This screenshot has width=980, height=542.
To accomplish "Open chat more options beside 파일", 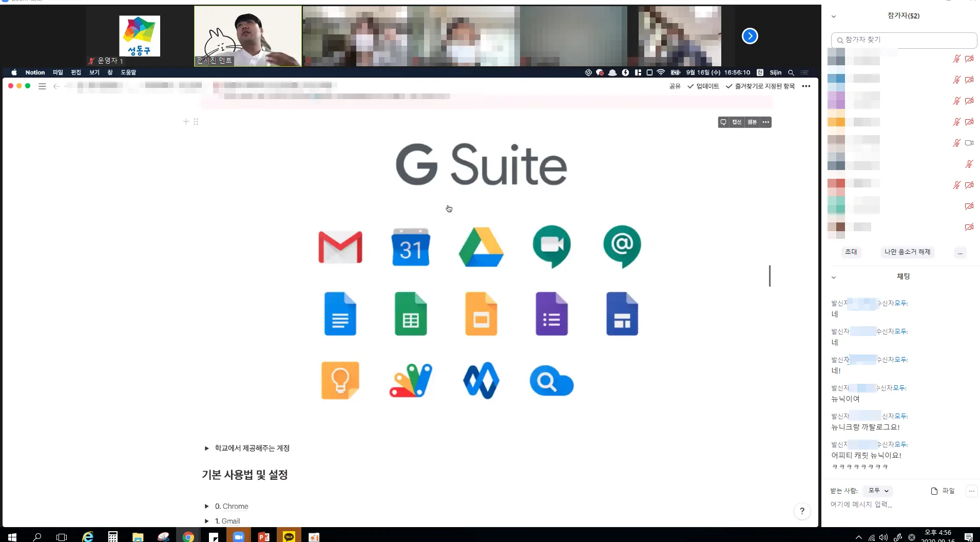I will (972, 491).
